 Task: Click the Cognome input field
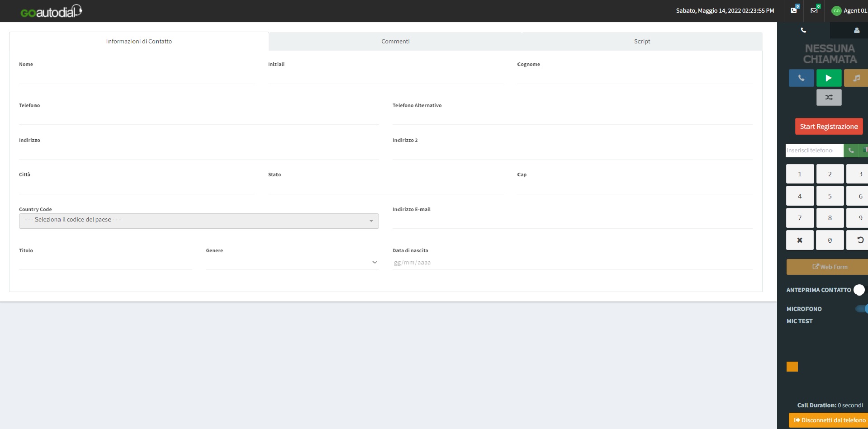click(x=635, y=77)
